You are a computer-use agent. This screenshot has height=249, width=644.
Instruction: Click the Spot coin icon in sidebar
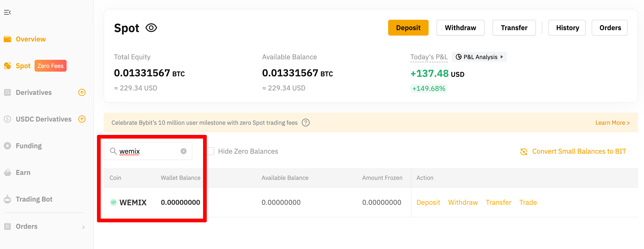(x=7, y=66)
